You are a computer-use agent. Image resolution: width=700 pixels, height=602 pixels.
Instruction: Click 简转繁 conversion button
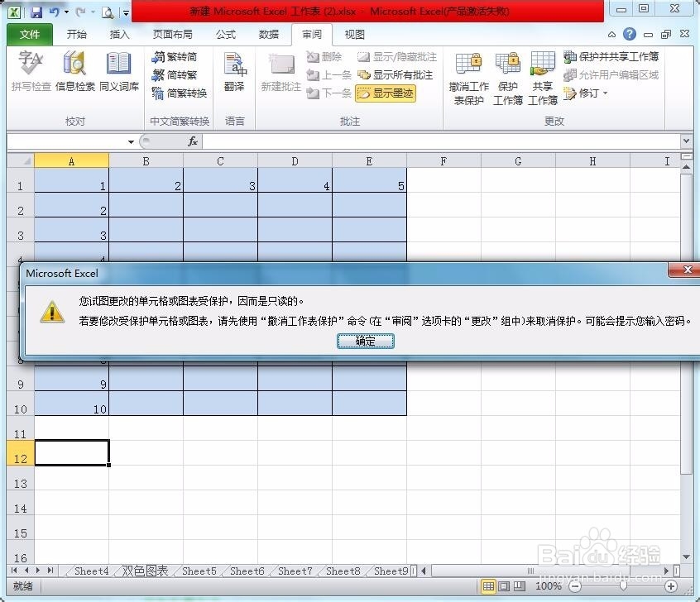click(x=175, y=75)
